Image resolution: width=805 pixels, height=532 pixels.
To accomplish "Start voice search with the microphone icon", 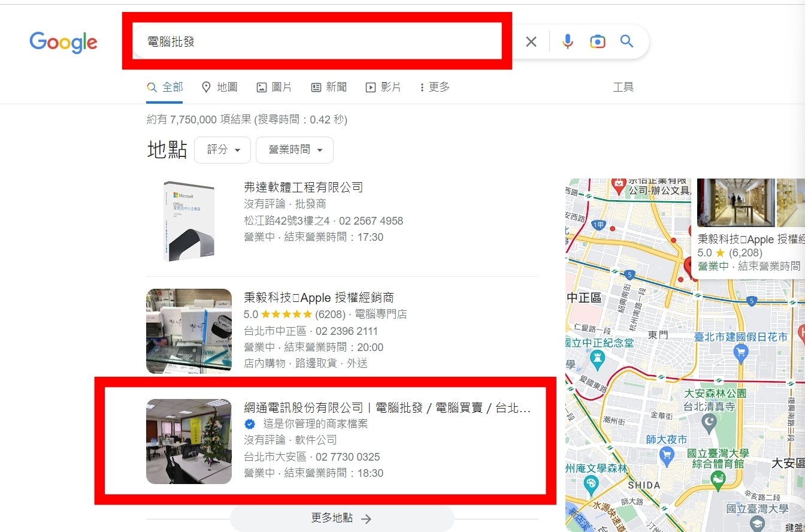I will (x=568, y=41).
